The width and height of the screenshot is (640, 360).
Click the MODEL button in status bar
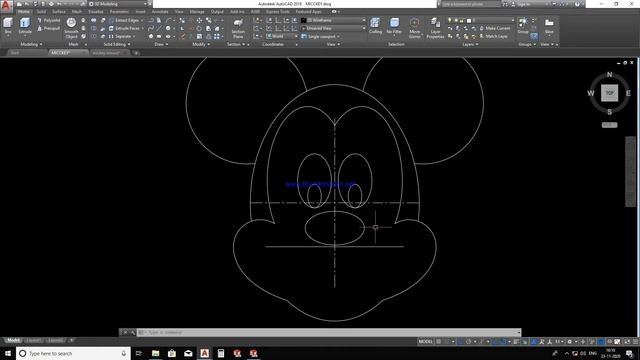425,342
